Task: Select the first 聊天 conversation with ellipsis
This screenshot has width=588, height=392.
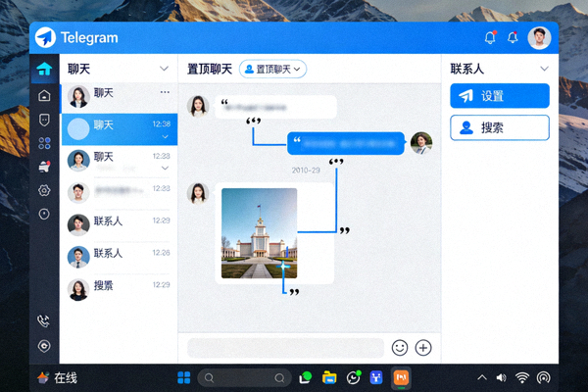Action: click(120, 97)
